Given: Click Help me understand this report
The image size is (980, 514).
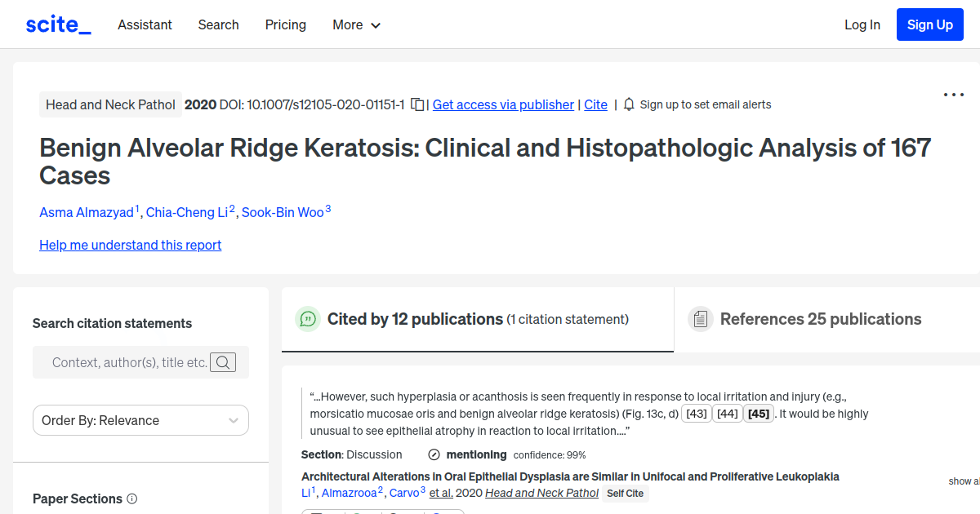Looking at the screenshot, I should click(130, 245).
